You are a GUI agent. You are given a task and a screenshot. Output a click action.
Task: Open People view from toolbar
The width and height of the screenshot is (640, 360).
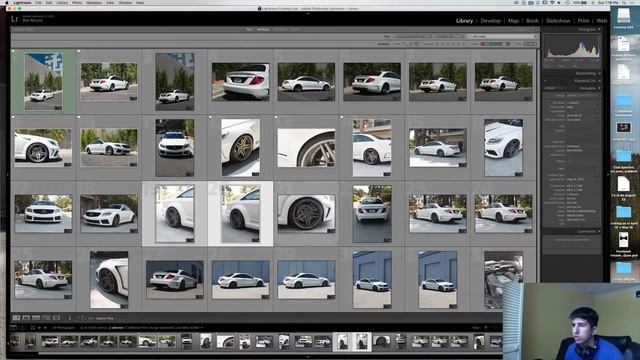56,318
